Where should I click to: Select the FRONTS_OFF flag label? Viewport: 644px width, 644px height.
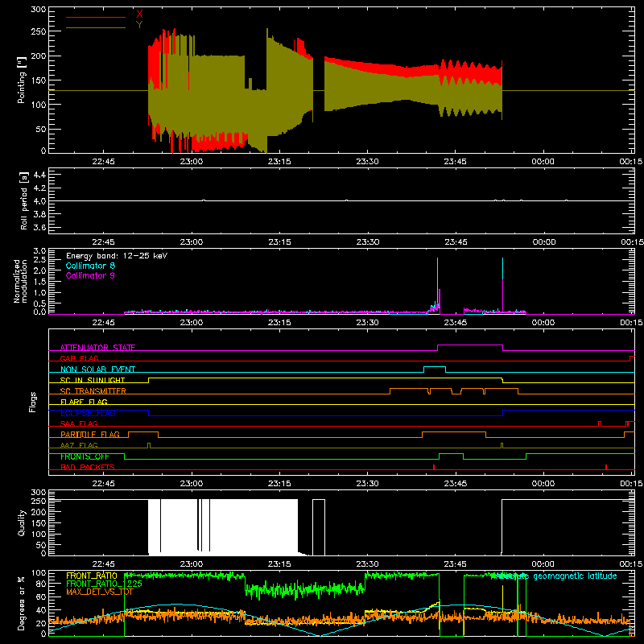click(x=85, y=456)
